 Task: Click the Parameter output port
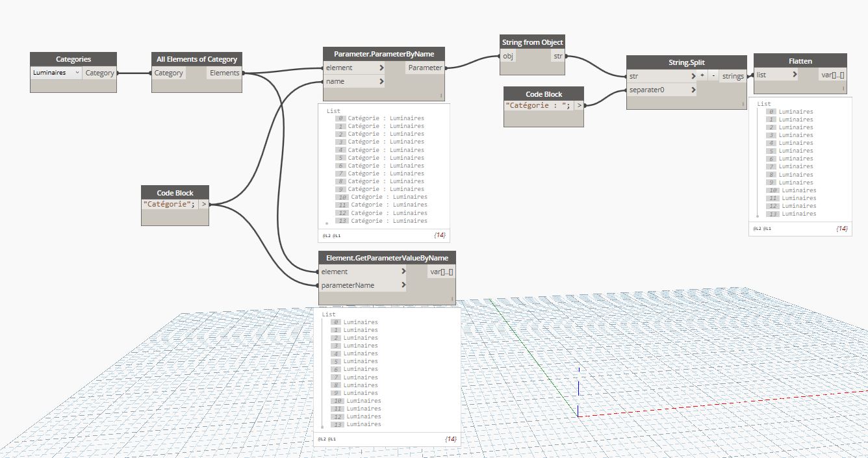click(426, 68)
